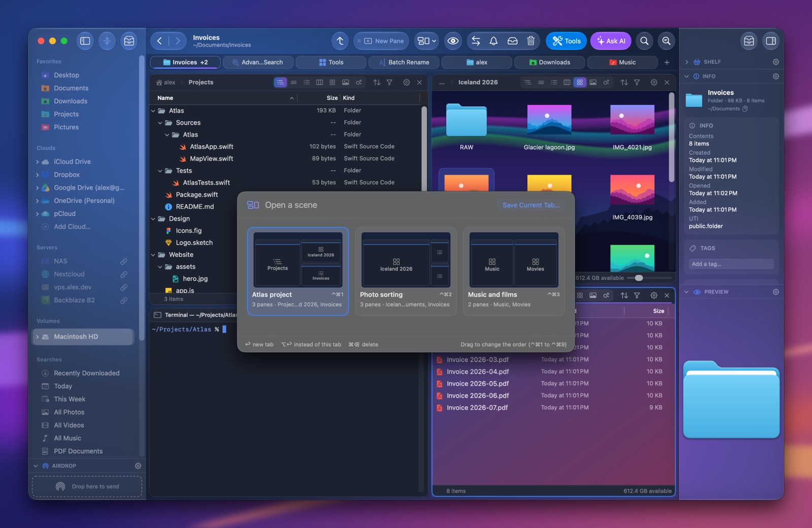Viewport: 812px width, 528px height.
Task: Open the notifications bell
Action: click(x=493, y=41)
